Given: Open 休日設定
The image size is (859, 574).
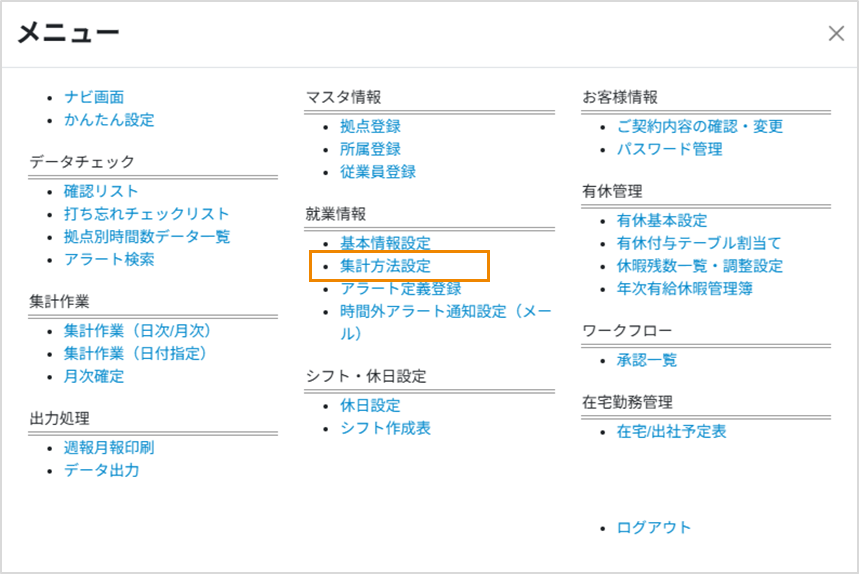Looking at the screenshot, I should click(x=370, y=405).
